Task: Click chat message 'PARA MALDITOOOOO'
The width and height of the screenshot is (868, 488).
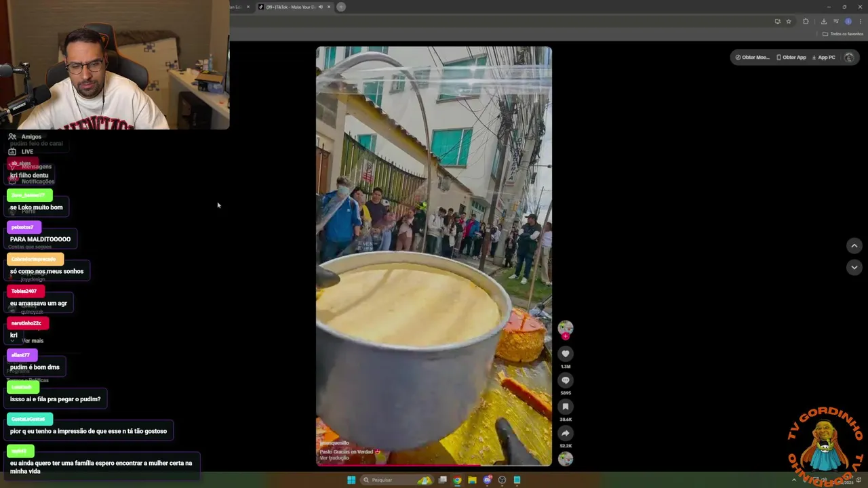Action: [x=40, y=239]
